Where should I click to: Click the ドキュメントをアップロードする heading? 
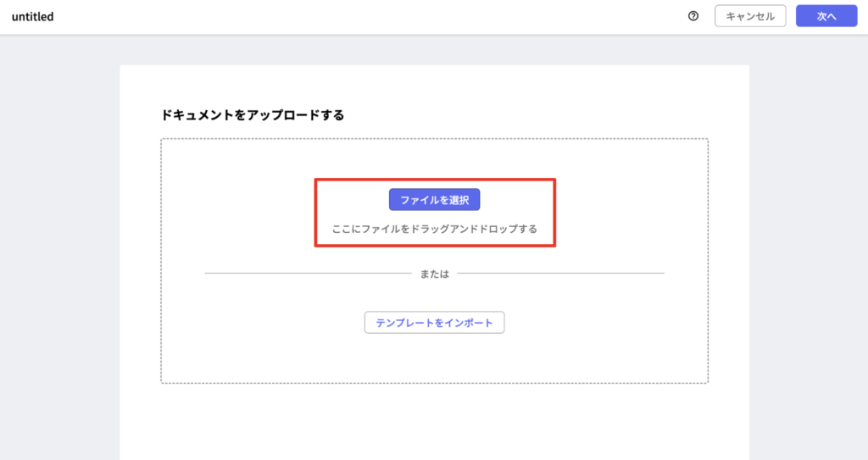tap(253, 115)
